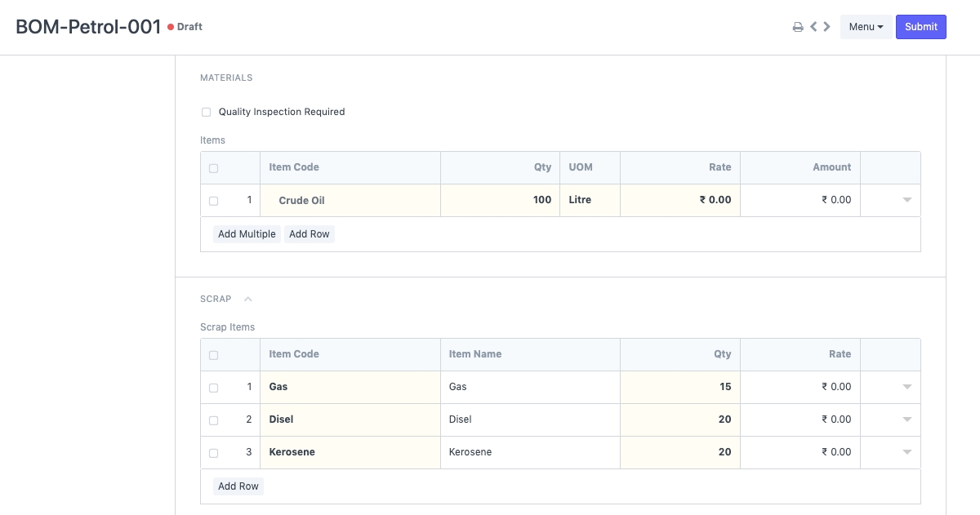Click the Kerosene item code cell

click(x=350, y=452)
